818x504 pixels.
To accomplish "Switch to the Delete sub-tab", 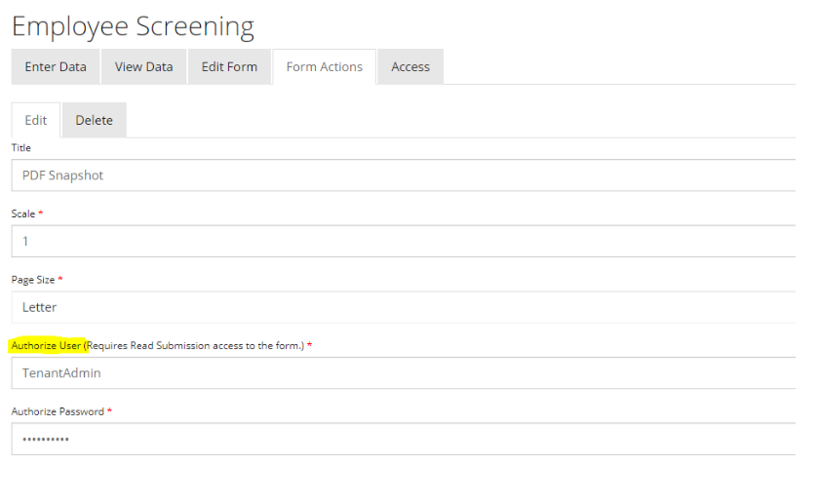I will pyautogui.click(x=94, y=121).
